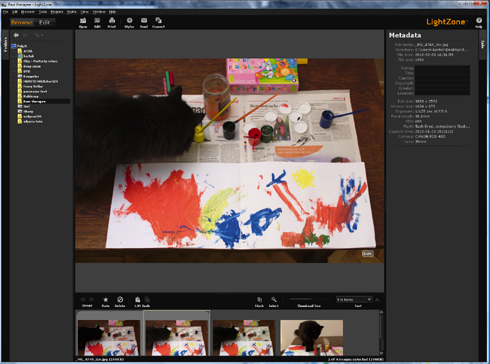Click the Title field in Metadata
The image size is (490, 364).
[x=442, y=73]
